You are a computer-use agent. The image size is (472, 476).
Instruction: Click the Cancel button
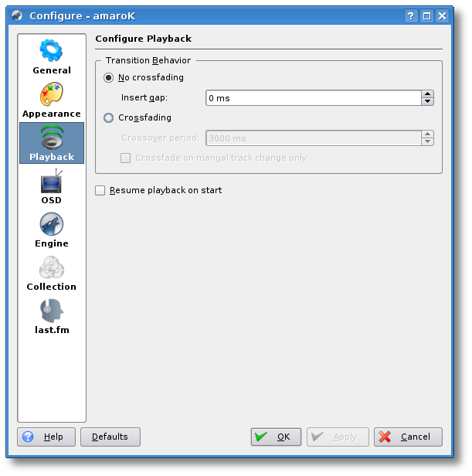[x=408, y=437]
